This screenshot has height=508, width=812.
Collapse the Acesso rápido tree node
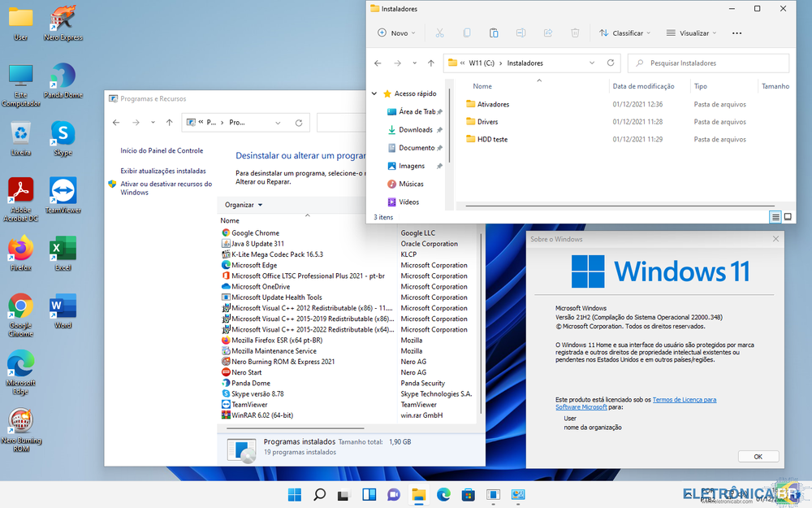click(374, 93)
